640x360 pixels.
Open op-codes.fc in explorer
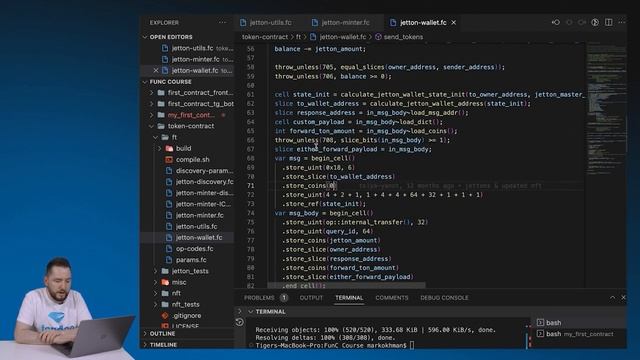pyautogui.click(x=194, y=249)
